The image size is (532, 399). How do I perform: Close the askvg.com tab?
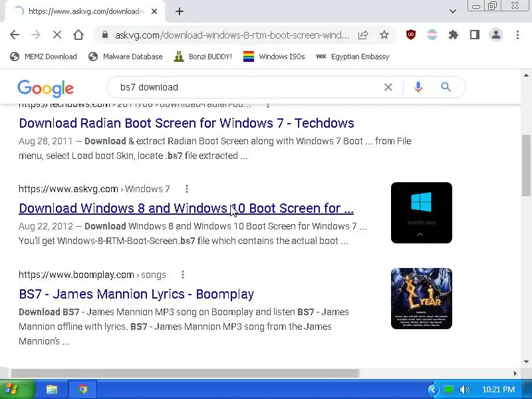154,11
